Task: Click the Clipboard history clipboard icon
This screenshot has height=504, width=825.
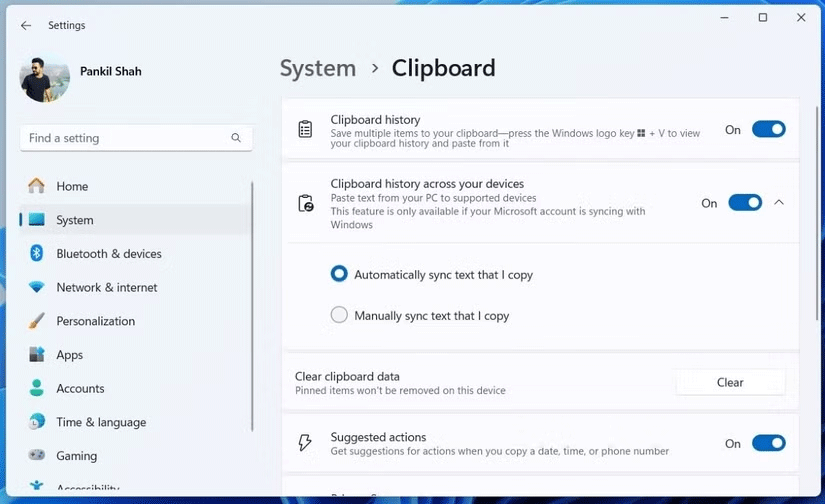Action: point(305,129)
